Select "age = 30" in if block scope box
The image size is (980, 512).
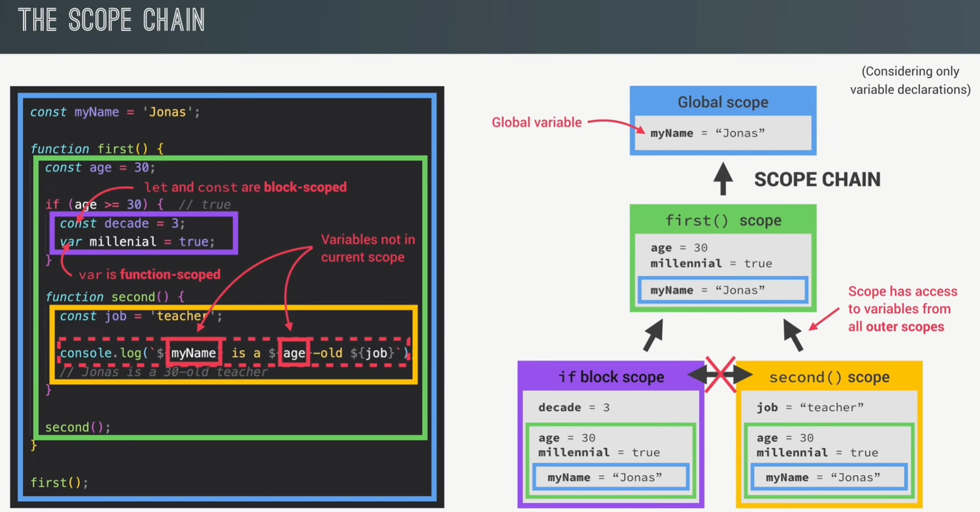[567, 438]
